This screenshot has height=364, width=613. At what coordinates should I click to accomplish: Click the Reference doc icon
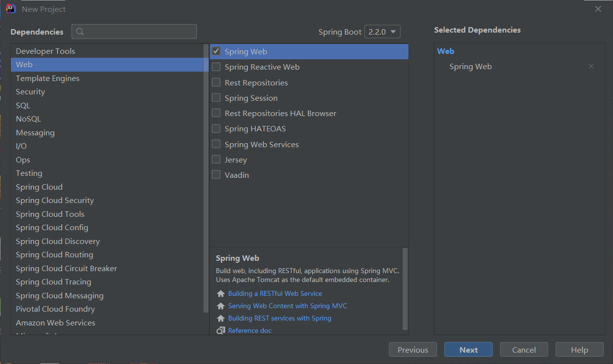tap(221, 331)
